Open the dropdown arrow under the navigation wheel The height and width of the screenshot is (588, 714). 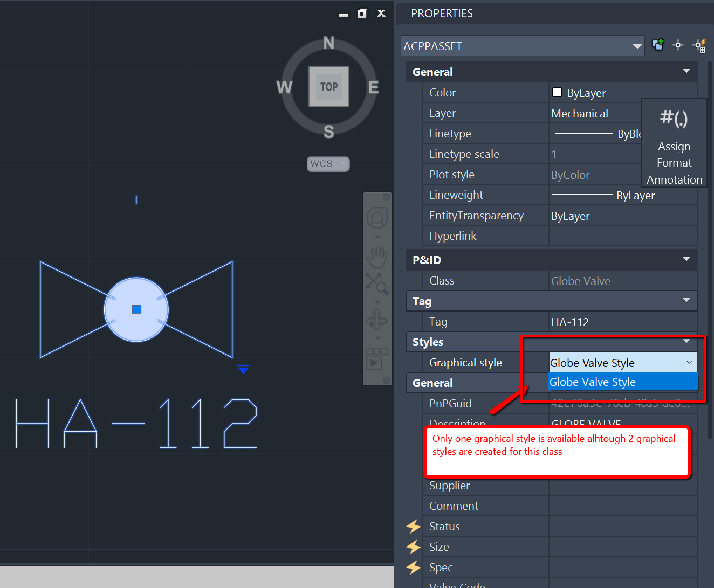coord(377,237)
